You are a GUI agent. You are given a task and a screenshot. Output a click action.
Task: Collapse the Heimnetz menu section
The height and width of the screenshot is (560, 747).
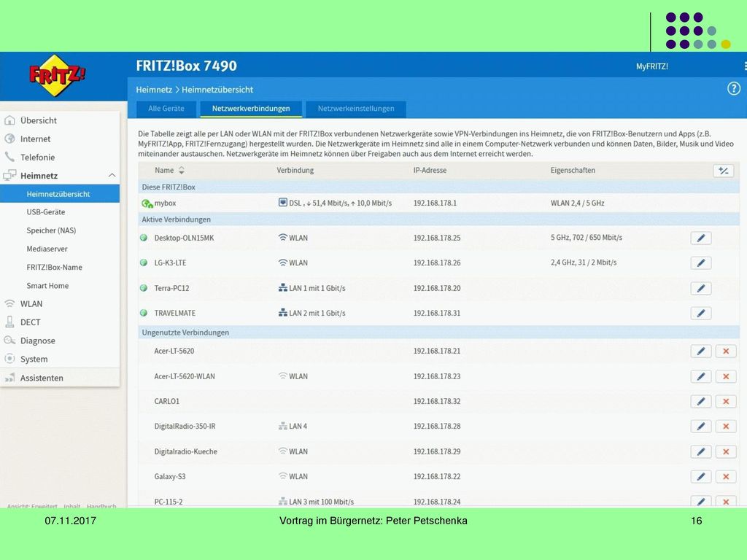pos(112,175)
